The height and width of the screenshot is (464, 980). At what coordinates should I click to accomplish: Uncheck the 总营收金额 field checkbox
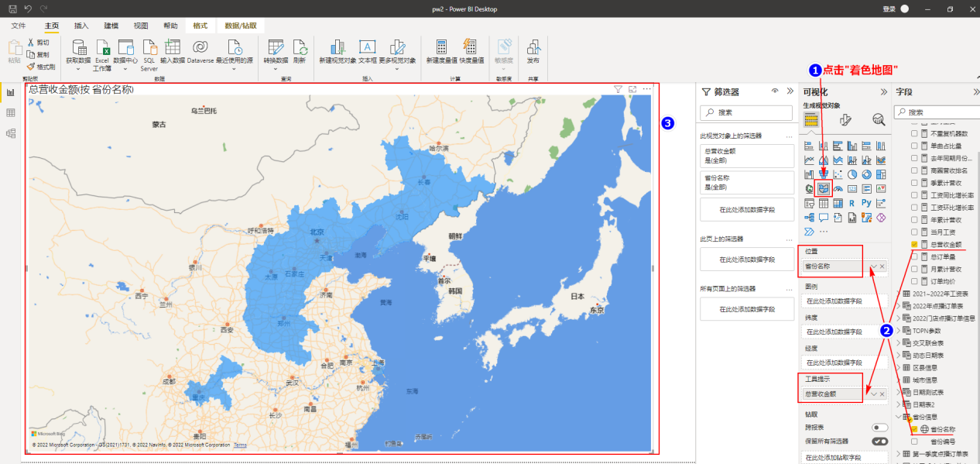(x=915, y=244)
